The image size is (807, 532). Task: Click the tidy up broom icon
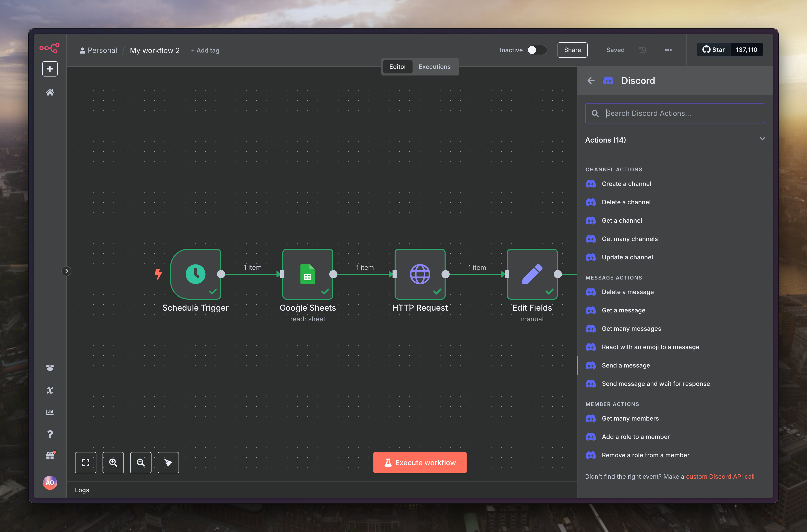point(168,462)
